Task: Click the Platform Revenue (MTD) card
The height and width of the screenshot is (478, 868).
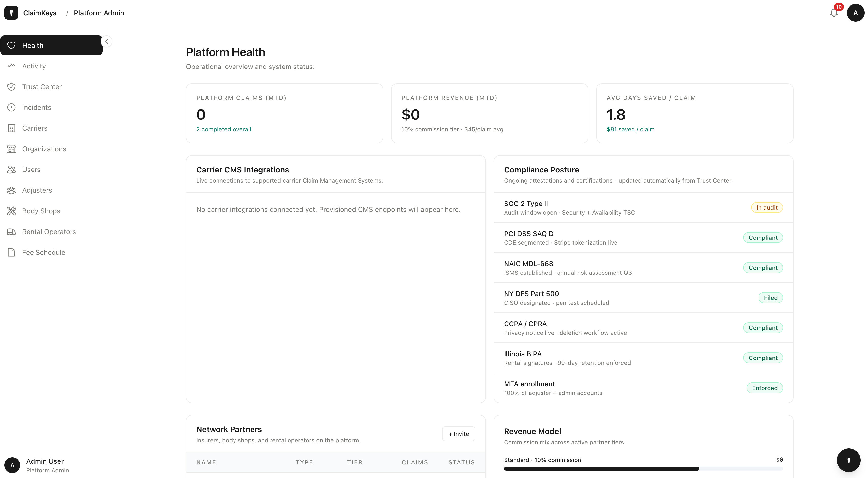Action: click(x=489, y=113)
